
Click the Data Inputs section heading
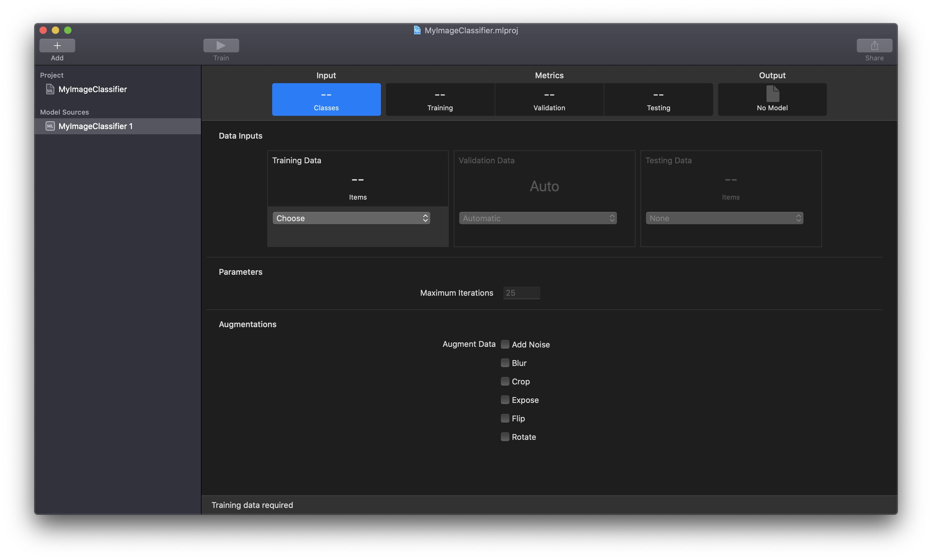pos(240,136)
